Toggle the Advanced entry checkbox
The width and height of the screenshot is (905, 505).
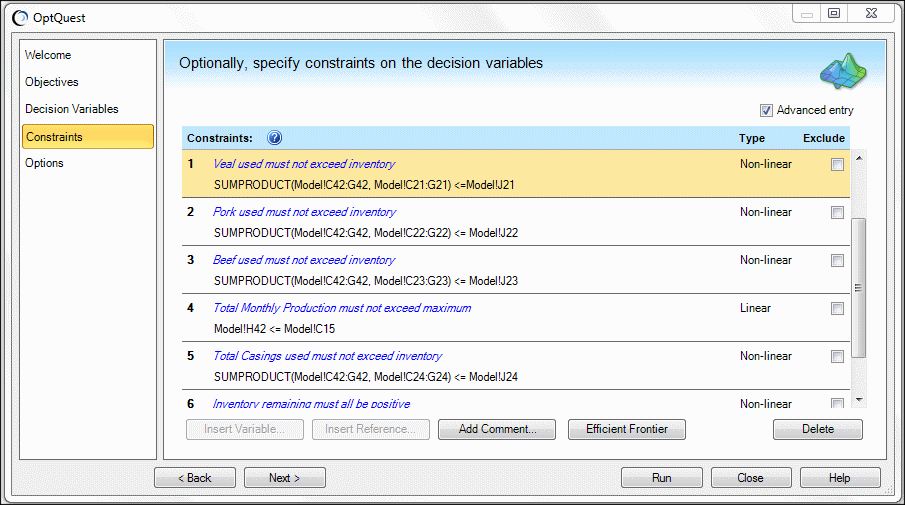pos(766,110)
